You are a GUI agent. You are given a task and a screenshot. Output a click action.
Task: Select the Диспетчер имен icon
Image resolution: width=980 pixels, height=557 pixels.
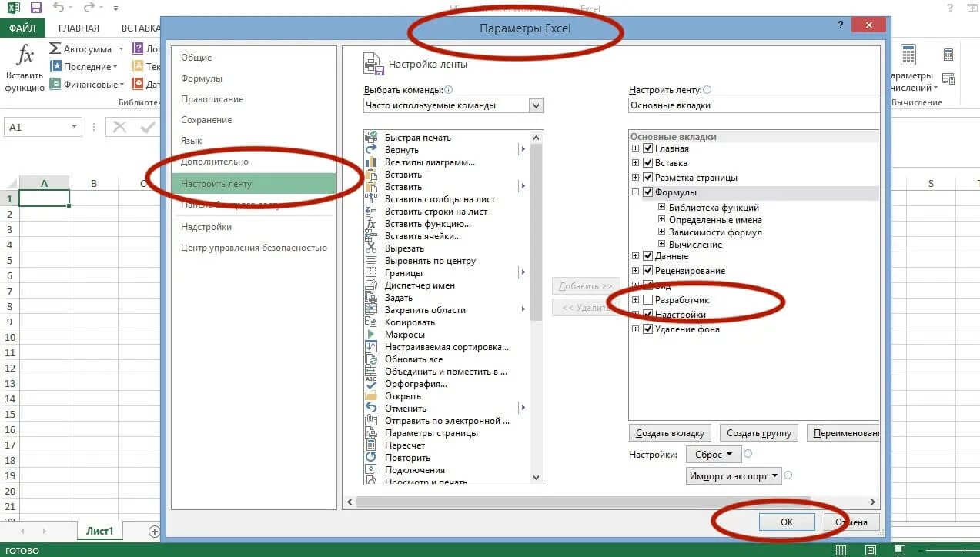[x=371, y=285]
